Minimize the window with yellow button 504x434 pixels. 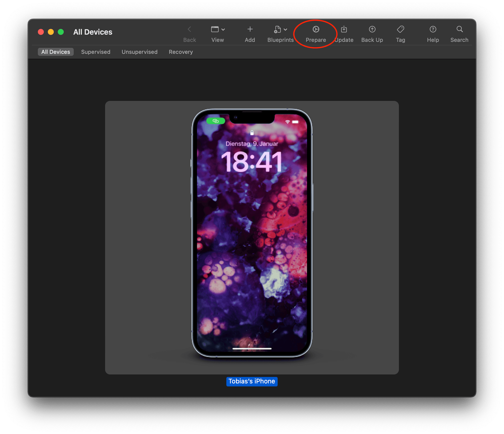tap(51, 32)
